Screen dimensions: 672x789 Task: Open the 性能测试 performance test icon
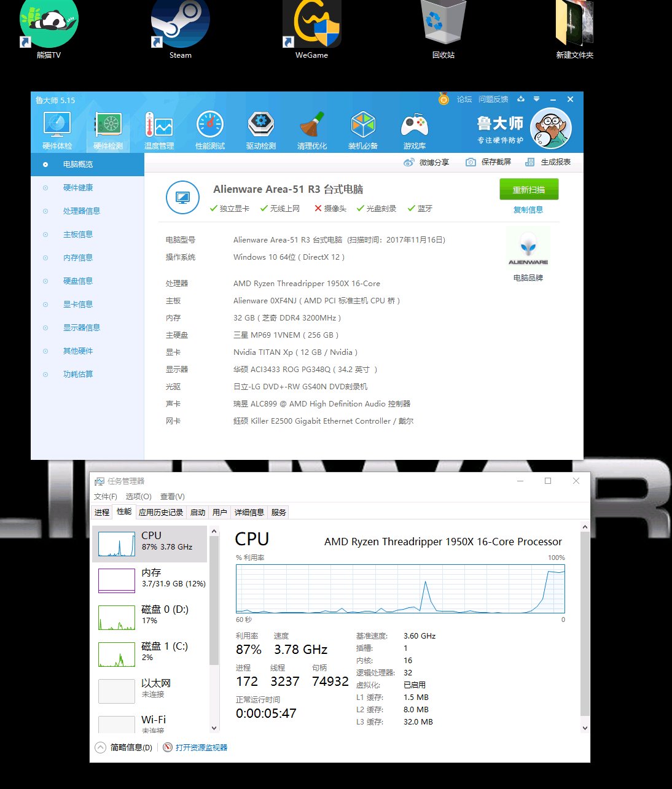[210, 131]
